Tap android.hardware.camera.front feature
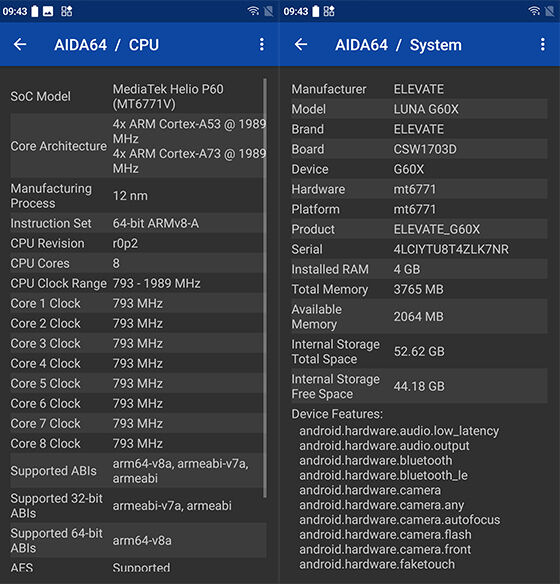Viewport: 560px width, 584px height. (x=385, y=550)
